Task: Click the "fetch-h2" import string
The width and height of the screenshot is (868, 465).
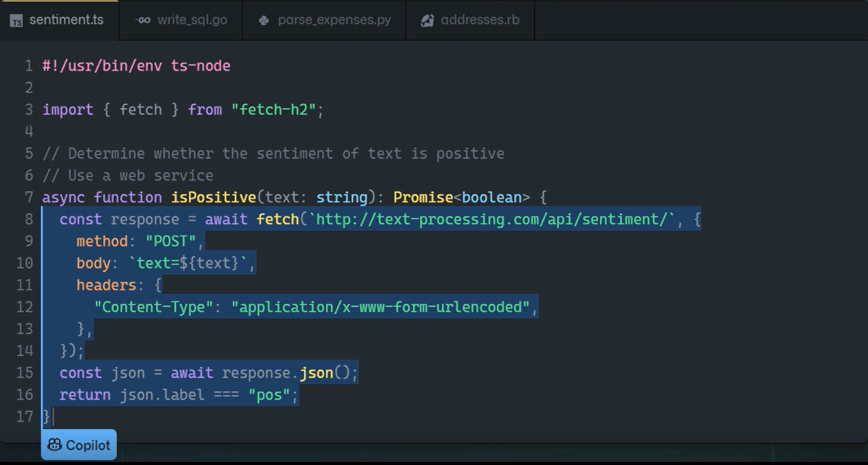Action: (274, 110)
